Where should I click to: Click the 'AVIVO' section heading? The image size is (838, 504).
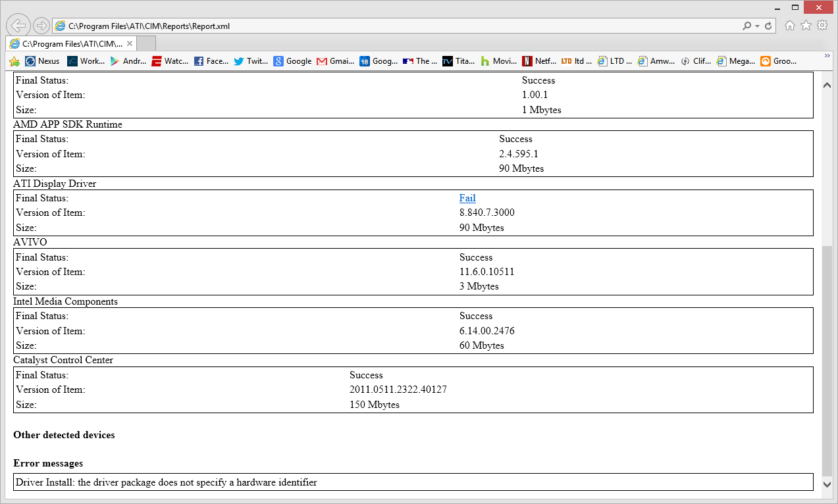click(30, 242)
